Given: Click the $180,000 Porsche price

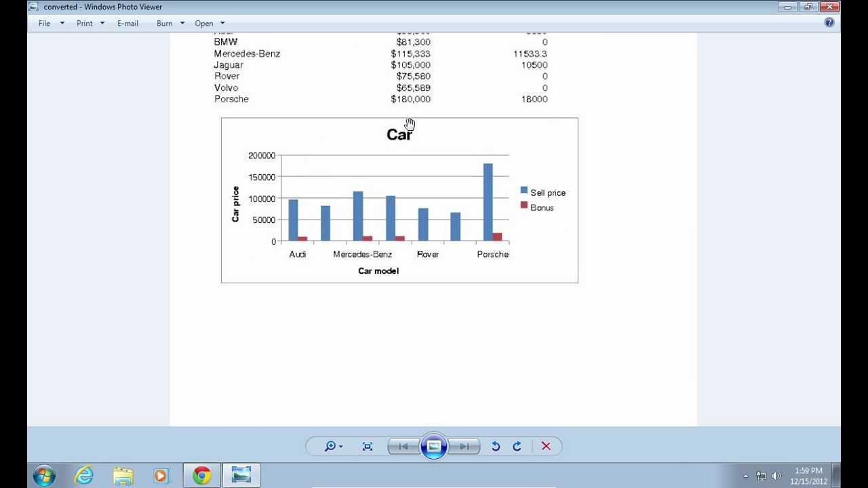Looking at the screenshot, I should coord(410,99).
